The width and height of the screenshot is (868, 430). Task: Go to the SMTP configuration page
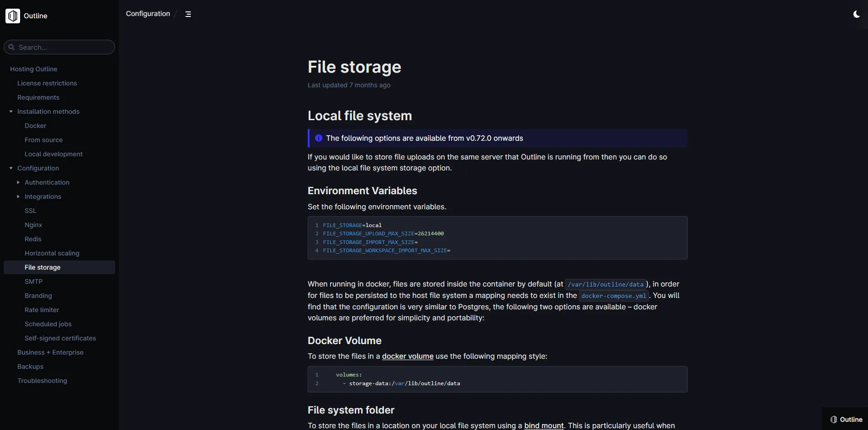33,281
